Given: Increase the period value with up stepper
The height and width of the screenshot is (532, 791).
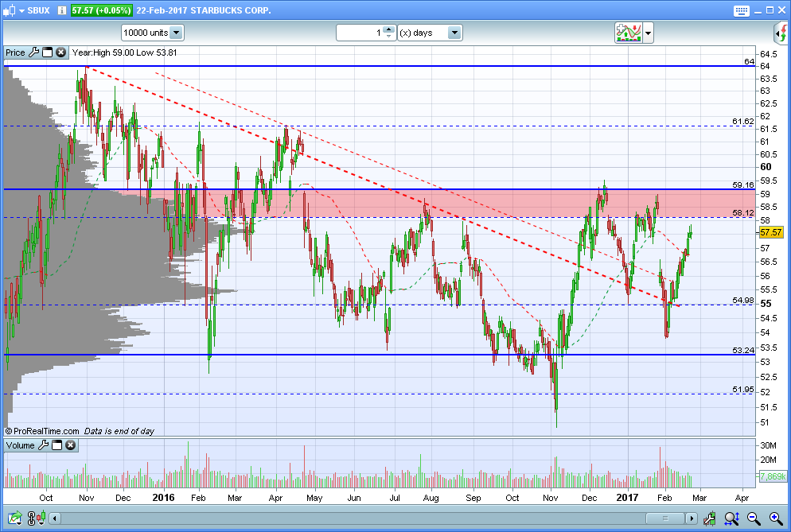Looking at the screenshot, I should tap(389, 29).
